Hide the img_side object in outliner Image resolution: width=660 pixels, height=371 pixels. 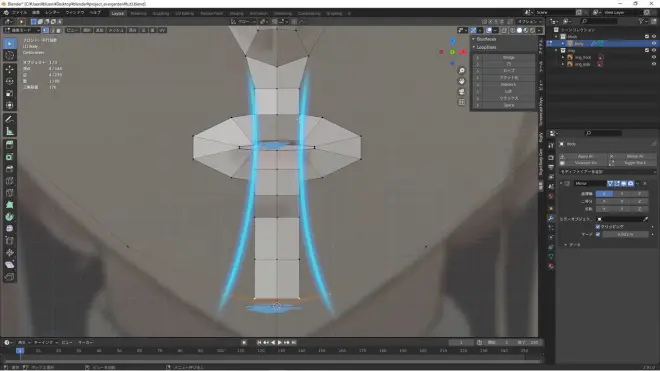pos(654,64)
